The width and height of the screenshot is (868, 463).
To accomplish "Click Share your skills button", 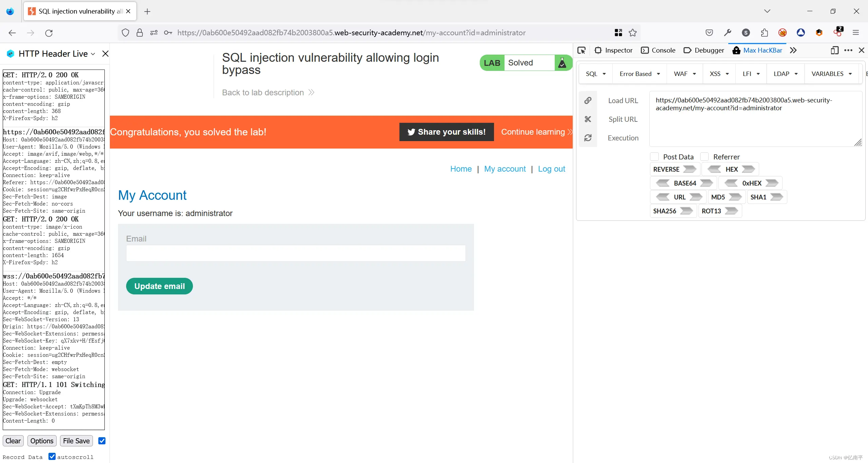I will click(x=447, y=132).
